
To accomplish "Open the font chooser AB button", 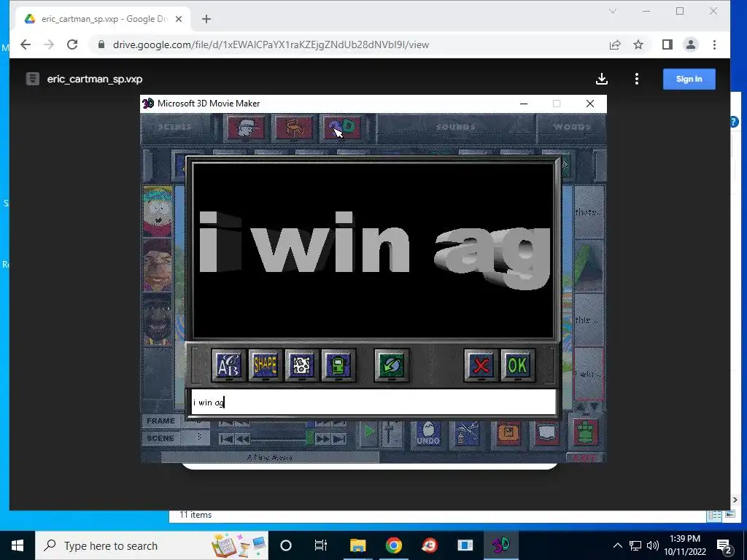I will click(228, 365).
